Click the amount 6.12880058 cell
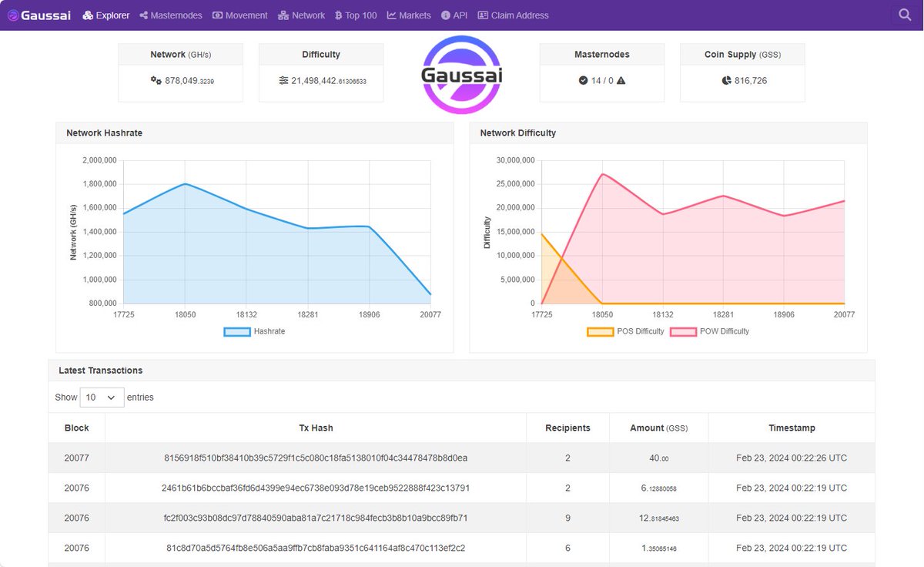Viewport: 924px width, 567px height. 659,488
